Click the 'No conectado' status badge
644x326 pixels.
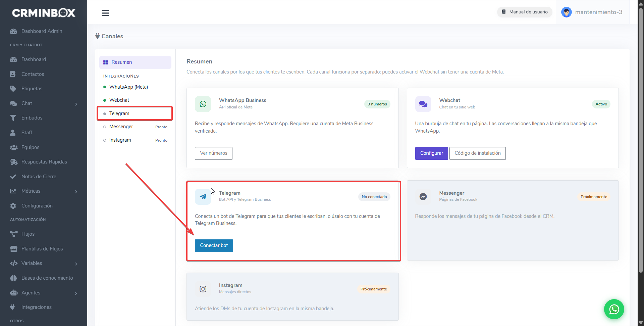pyautogui.click(x=374, y=197)
